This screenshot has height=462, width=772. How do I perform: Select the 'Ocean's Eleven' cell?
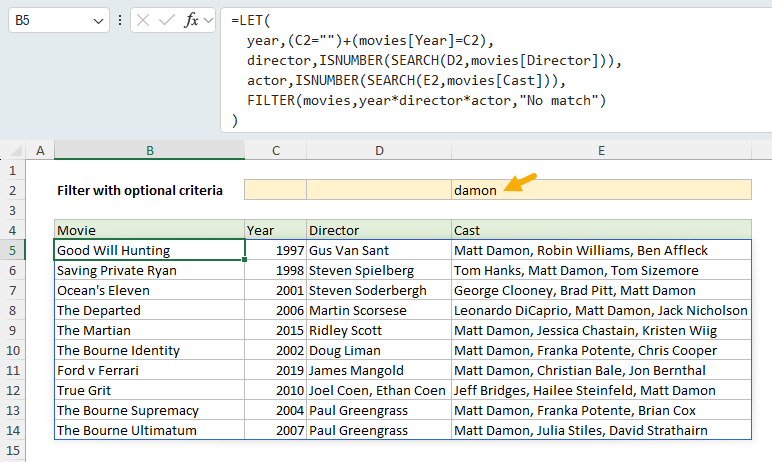[x=149, y=290]
